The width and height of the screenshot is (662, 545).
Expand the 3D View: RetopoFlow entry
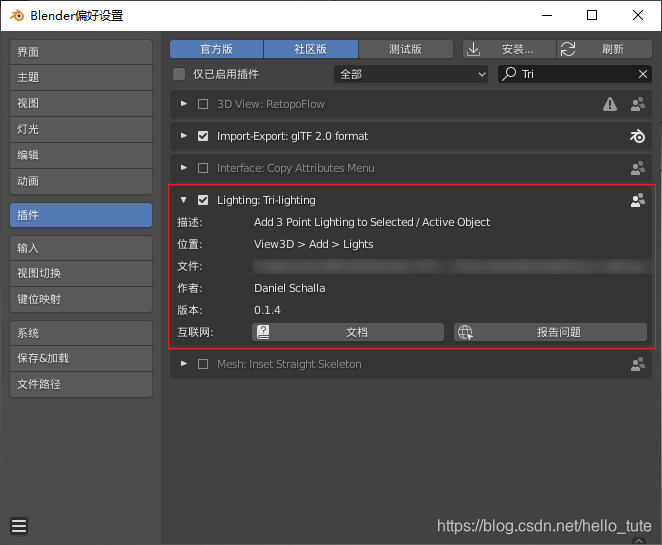click(x=184, y=104)
